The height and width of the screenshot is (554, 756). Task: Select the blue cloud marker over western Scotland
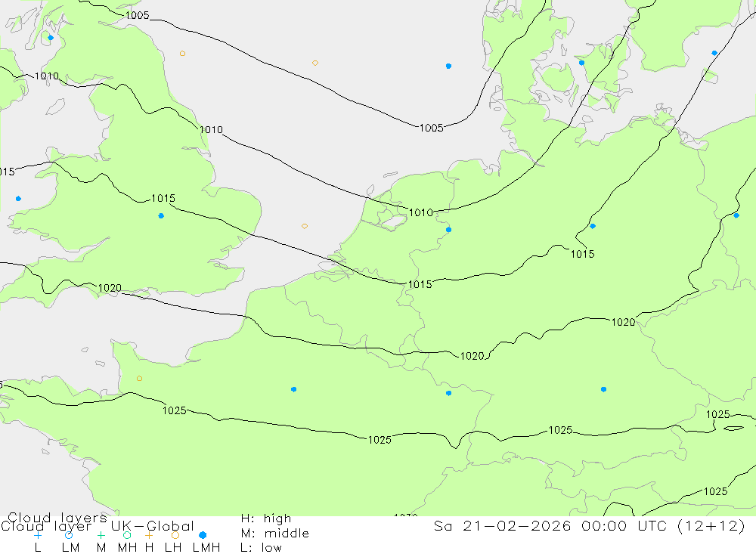[x=51, y=38]
